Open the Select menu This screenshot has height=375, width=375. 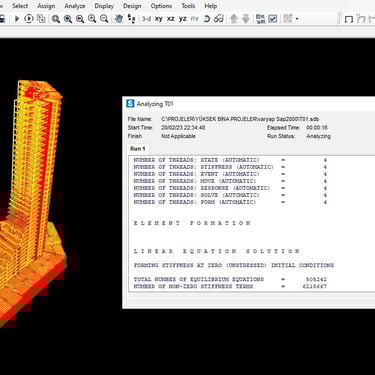coord(20,6)
